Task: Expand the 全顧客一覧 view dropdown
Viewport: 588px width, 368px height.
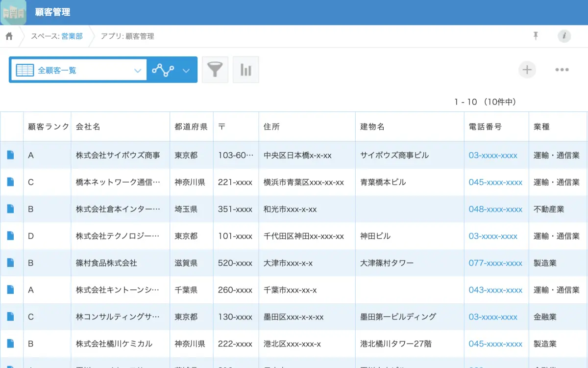Action: point(137,70)
